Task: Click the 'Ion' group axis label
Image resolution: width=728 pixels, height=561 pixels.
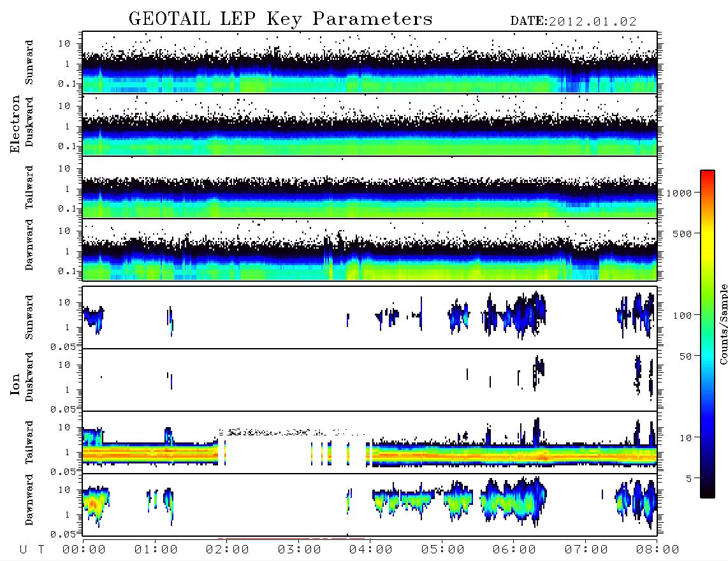Action: coord(15,384)
